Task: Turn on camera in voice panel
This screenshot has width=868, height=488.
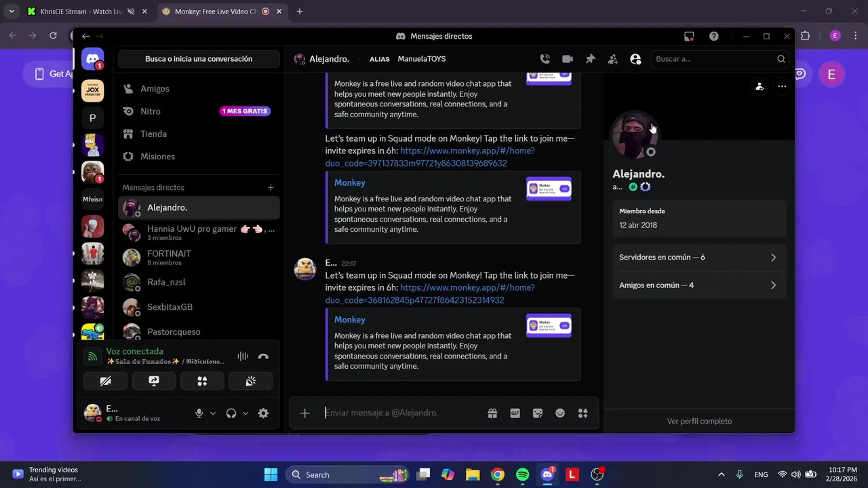Action: coord(105,382)
